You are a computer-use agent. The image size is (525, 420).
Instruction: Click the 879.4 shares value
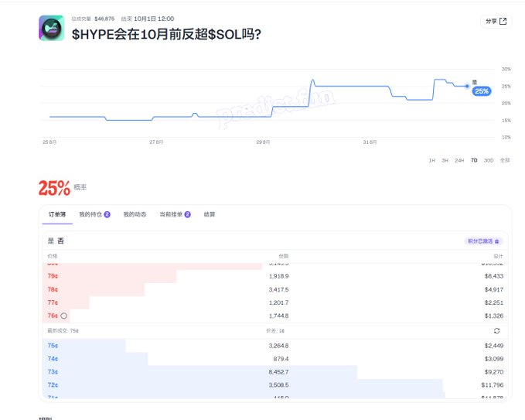(281, 359)
